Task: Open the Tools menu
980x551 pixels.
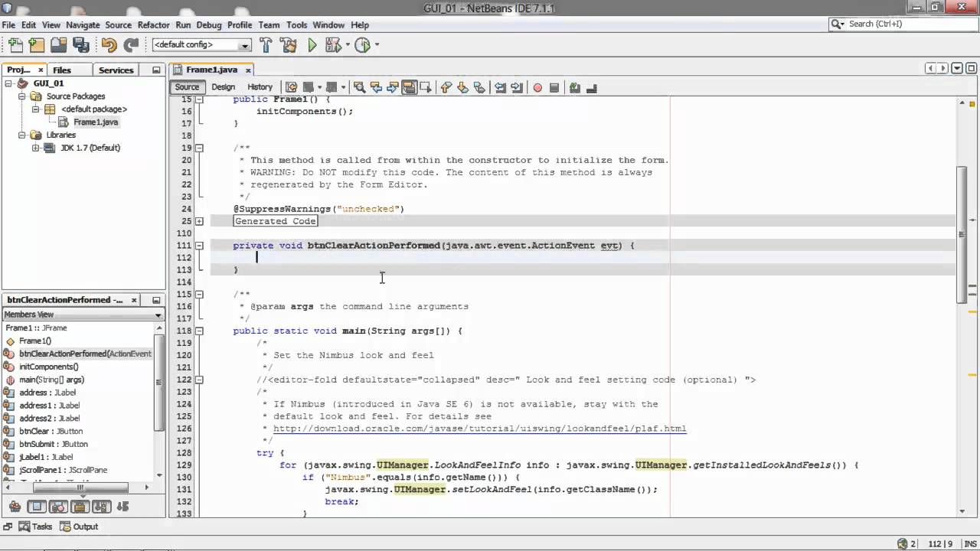Action: [x=296, y=24]
